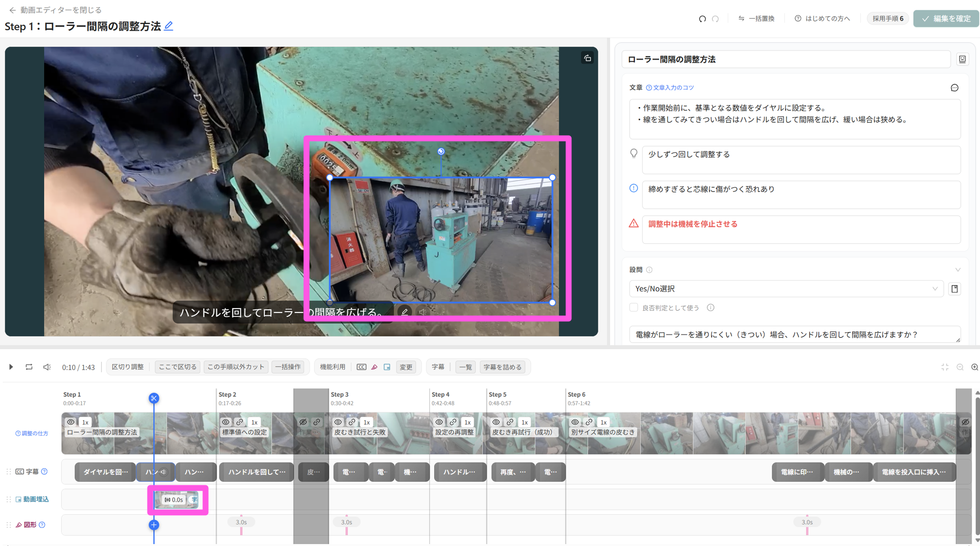The height and width of the screenshot is (546, 980).
Task: Click the help icon next to 図形 track
Action: (42, 525)
